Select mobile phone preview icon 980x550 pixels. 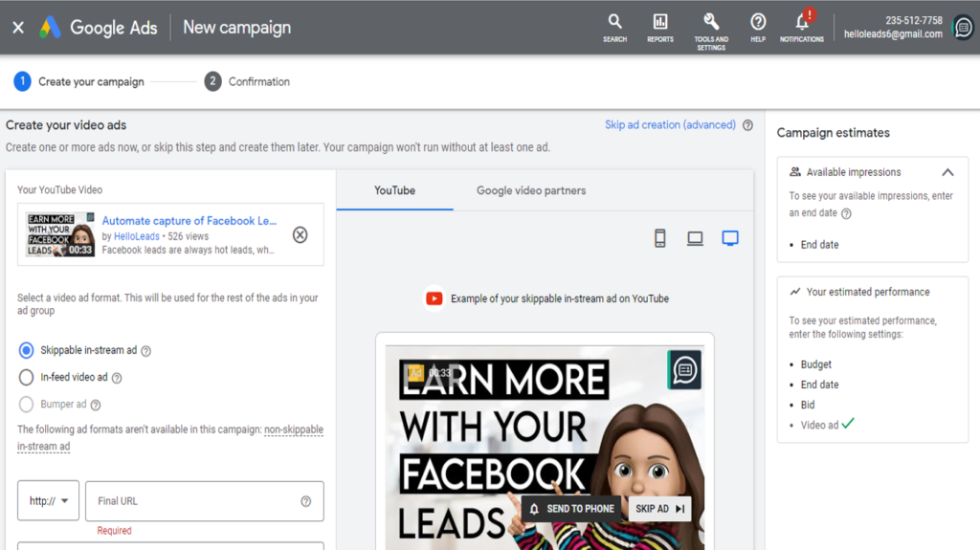[660, 238]
